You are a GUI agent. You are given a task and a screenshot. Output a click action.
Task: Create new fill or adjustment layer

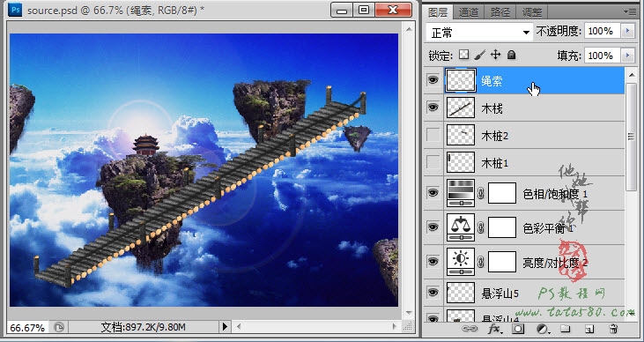542,329
